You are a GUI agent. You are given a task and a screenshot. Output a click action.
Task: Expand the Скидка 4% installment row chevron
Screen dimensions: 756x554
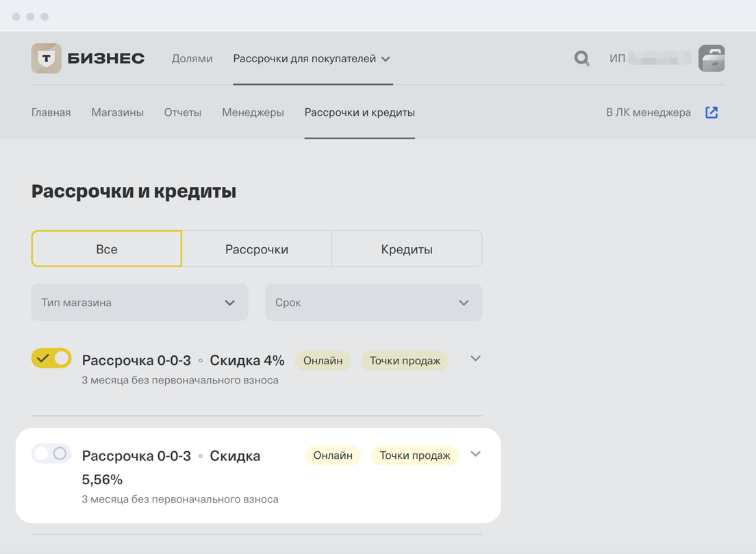pyautogui.click(x=475, y=359)
